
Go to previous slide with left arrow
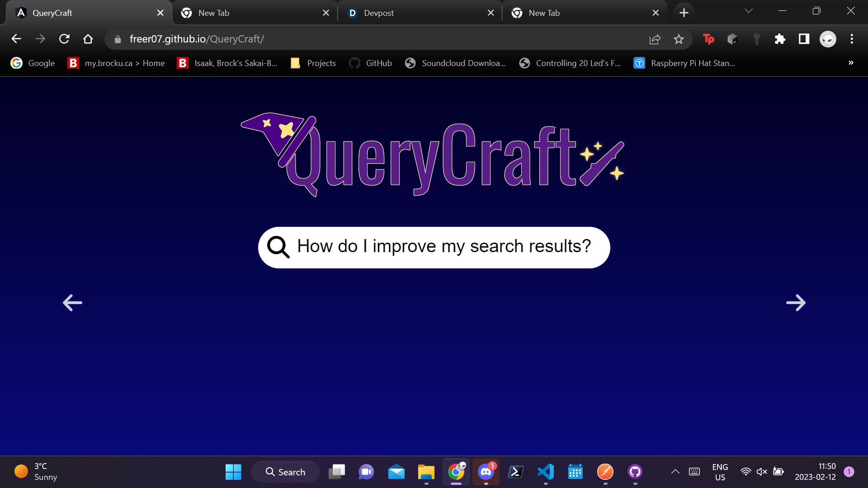72,303
